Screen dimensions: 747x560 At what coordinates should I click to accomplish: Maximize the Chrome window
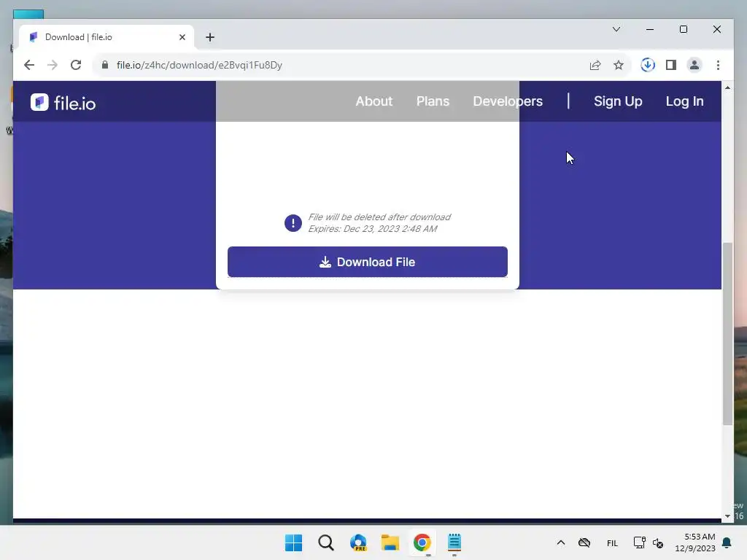pos(683,29)
